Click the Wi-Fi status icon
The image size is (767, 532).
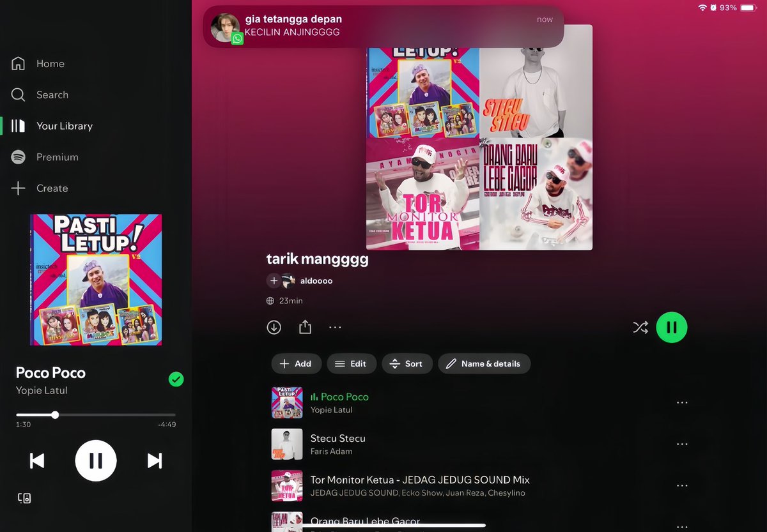point(702,8)
